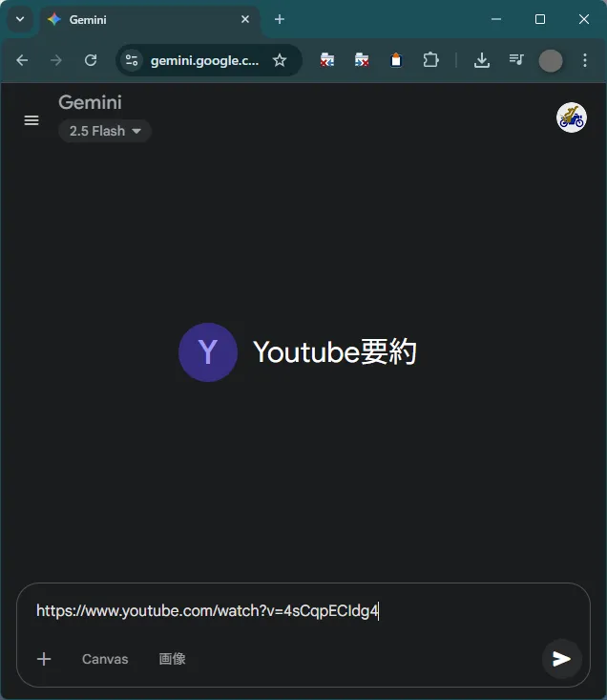Expand the 2.5 Flash model selector

105,131
